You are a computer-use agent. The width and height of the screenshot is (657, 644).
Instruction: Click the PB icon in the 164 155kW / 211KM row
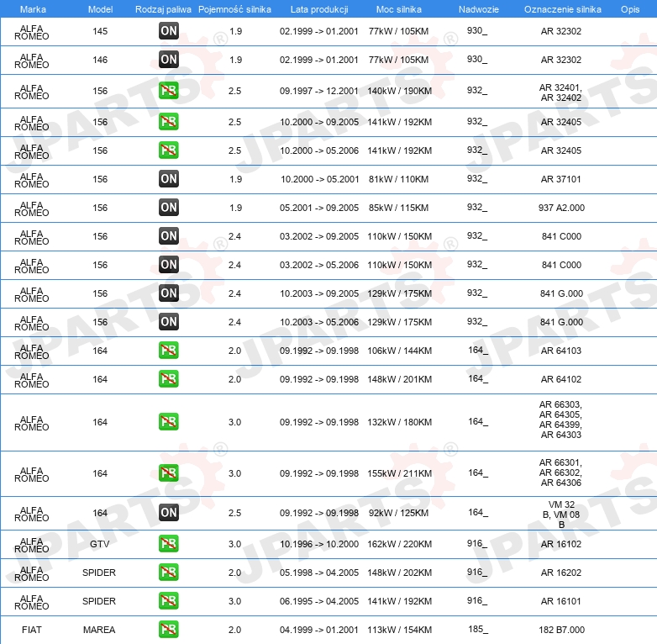click(169, 473)
